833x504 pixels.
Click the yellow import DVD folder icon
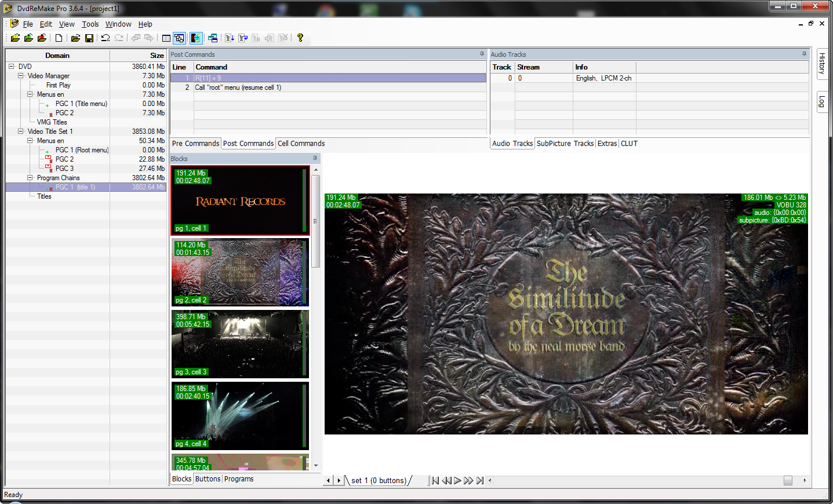tap(15, 38)
